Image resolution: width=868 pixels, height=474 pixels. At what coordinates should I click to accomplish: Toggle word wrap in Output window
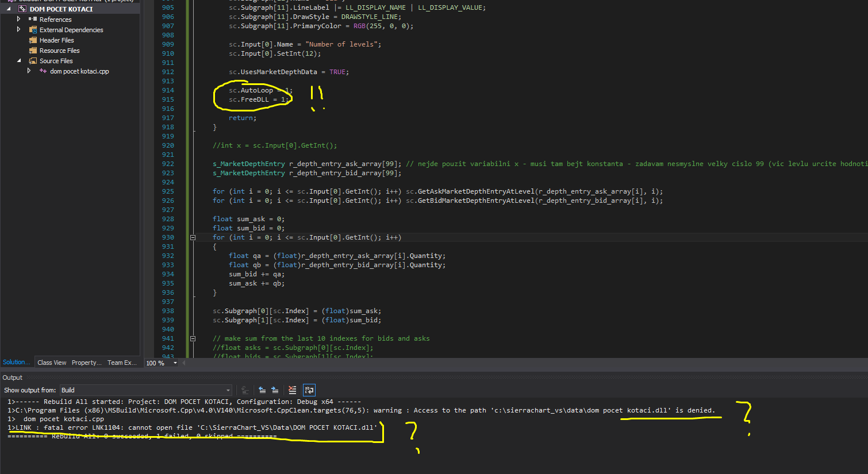[x=309, y=390]
